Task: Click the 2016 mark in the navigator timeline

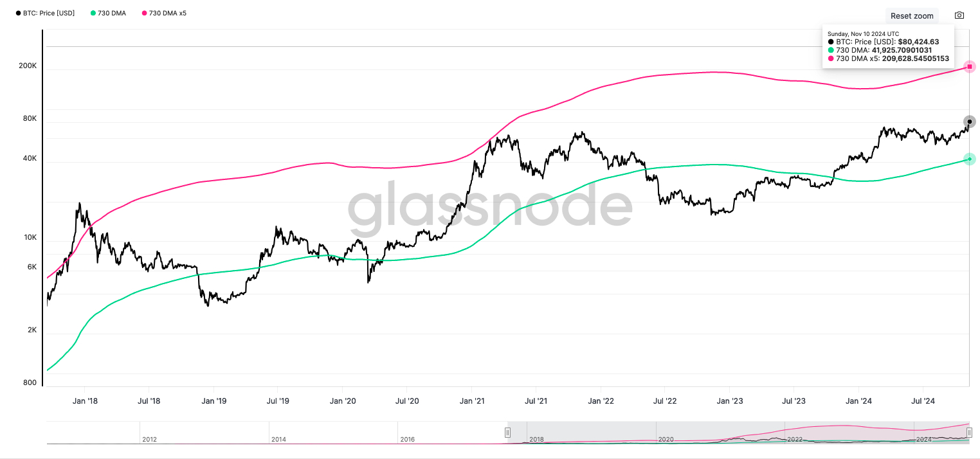Action: 407,440
